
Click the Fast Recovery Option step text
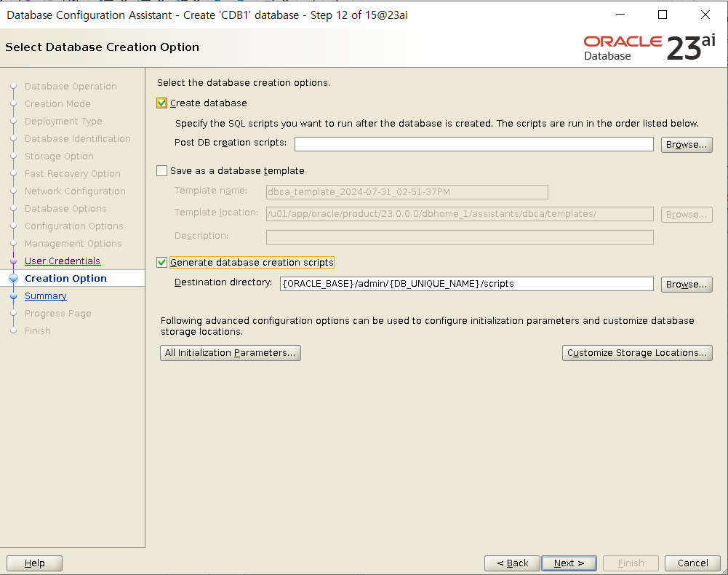click(x=73, y=173)
